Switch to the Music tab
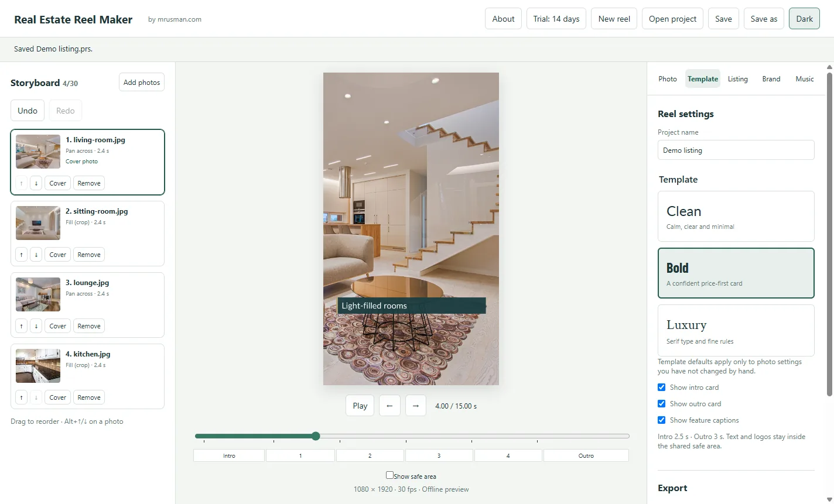The height and width of the screenshot is (504, 834). [805, 79]
